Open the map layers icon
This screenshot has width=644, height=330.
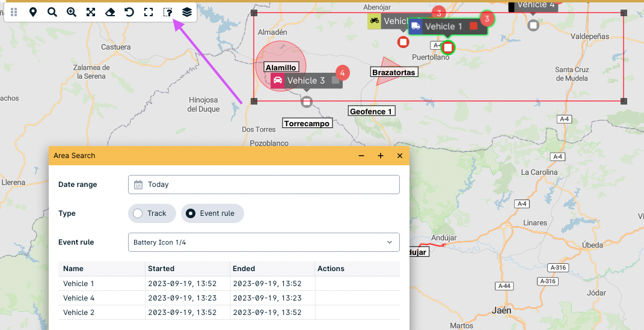coord(187,12)
